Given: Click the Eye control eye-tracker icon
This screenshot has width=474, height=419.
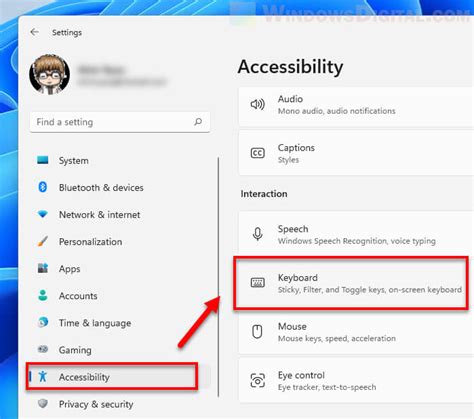Looking at the screenshot, I should click(257, 380).
